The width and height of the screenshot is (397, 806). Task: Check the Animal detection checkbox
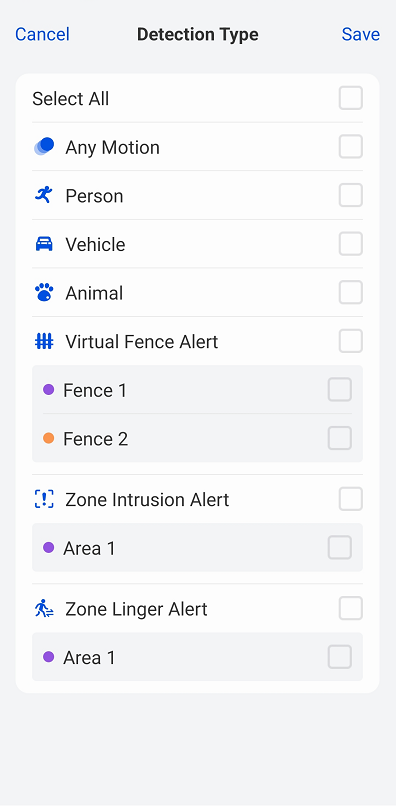351,292
